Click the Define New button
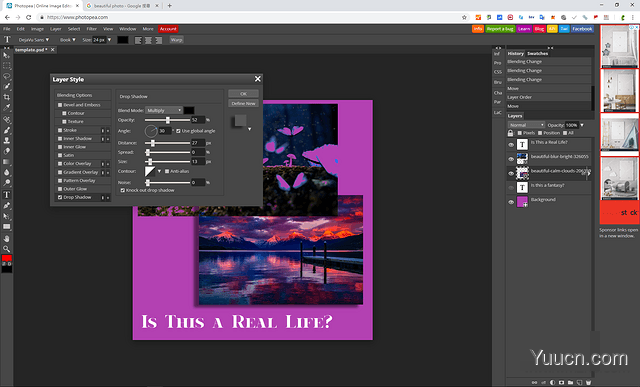Screen dimensions: 640x387 [243, 104]
